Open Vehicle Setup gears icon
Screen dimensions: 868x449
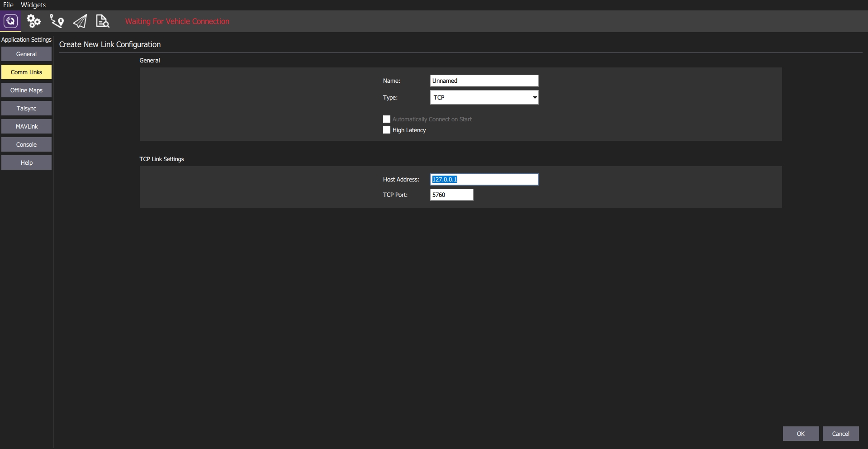[x=33, y=21]
